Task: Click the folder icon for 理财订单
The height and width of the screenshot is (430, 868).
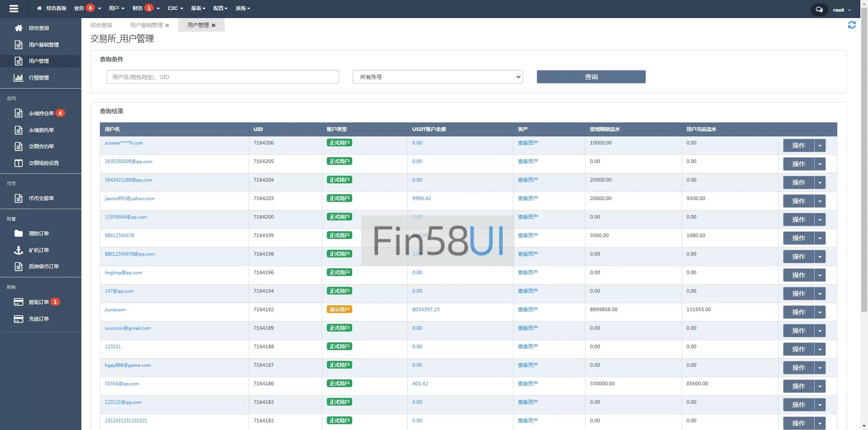Action: pyautogui.click(x=19, y=234)
